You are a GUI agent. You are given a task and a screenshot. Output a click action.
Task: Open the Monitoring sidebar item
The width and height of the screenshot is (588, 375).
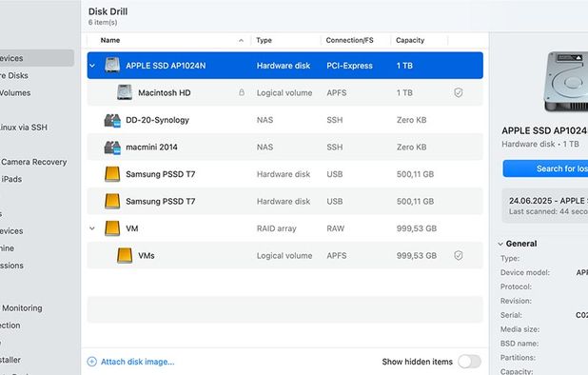tap(22, 307)
